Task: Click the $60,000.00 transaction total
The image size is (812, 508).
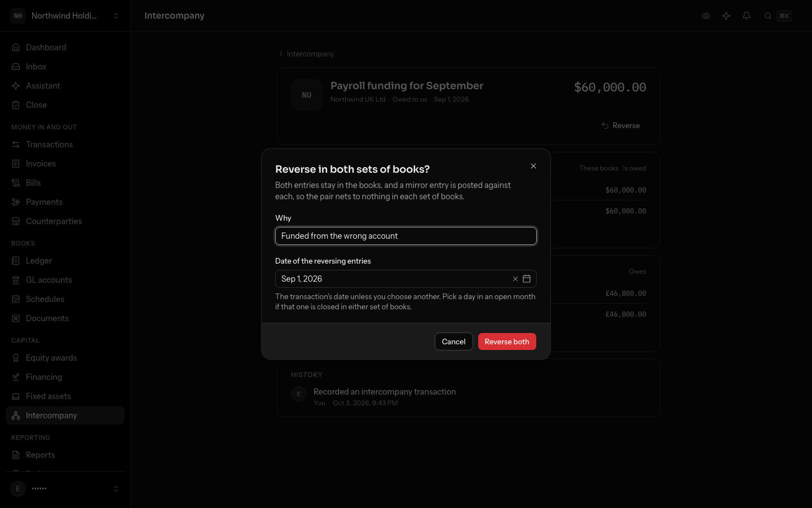Action: tap(610, 87)
